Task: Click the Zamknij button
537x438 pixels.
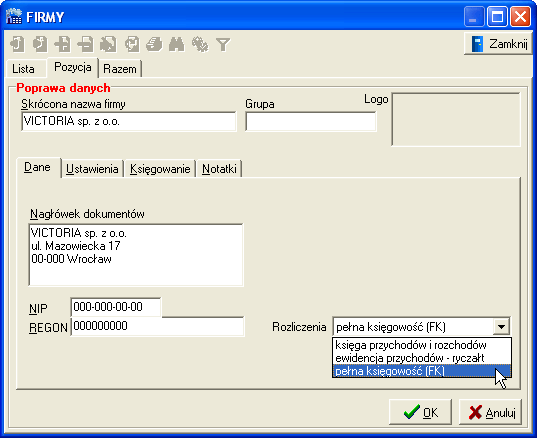Action: (x=498, y=43)
